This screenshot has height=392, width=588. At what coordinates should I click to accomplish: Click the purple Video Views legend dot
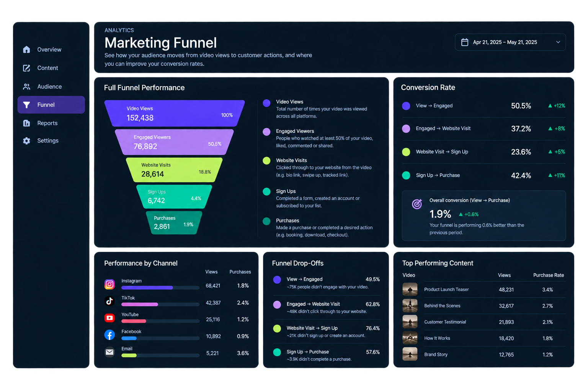click(x=267, y=103)
